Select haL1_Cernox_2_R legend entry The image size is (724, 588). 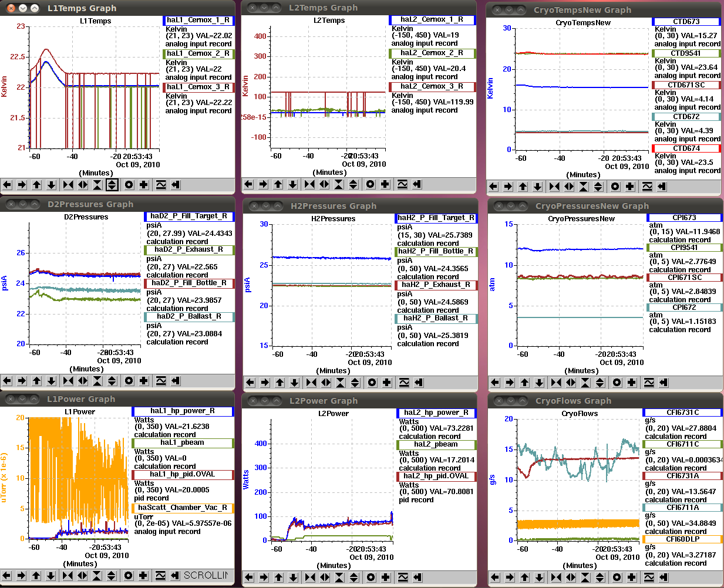[198, 53]
